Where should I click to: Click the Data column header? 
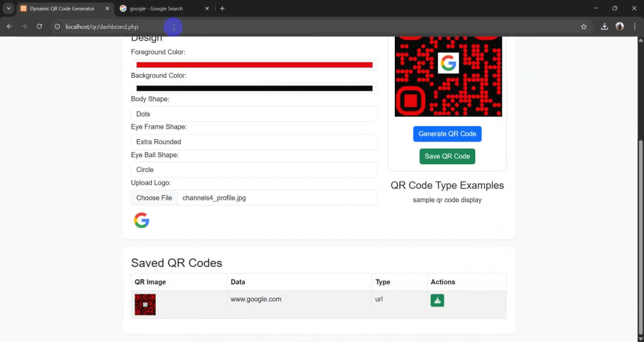tap(299, 282)
